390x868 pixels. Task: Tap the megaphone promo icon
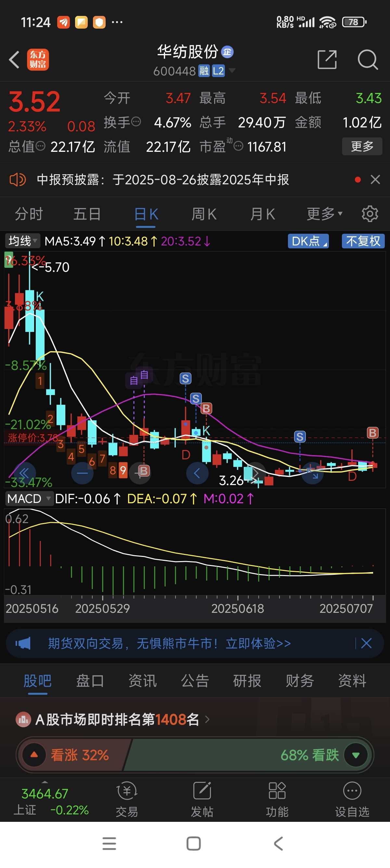[x=23, y=643]
